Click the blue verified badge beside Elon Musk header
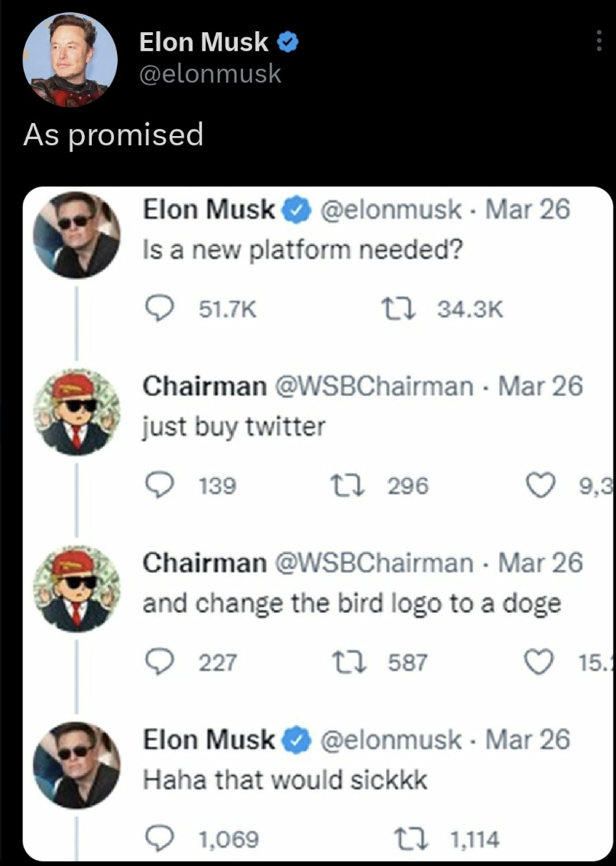 click(x=287, y=44)
